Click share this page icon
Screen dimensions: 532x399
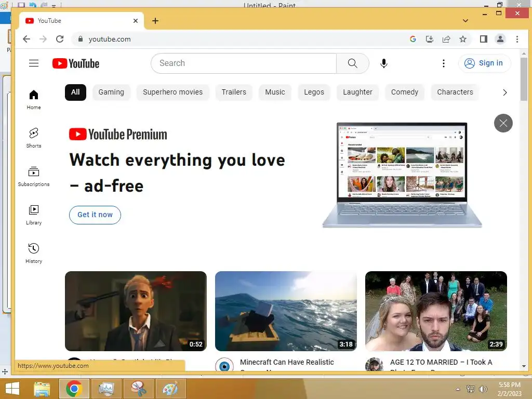[x=446, y=39]
